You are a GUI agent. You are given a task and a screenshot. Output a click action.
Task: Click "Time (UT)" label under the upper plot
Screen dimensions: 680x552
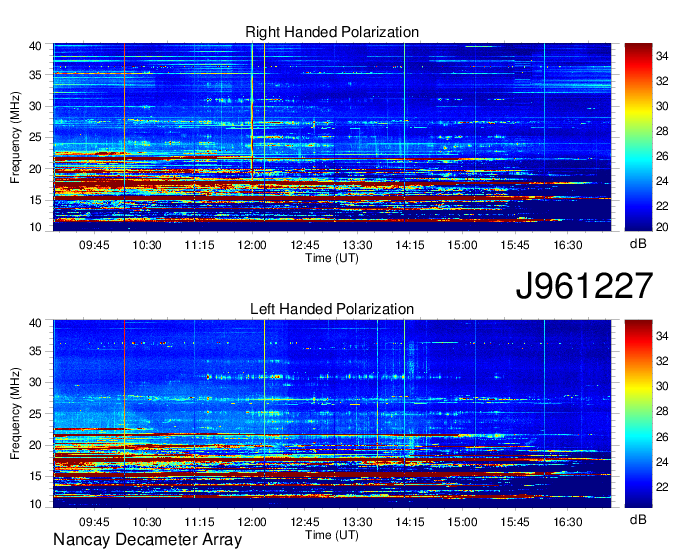click(332, 258)
